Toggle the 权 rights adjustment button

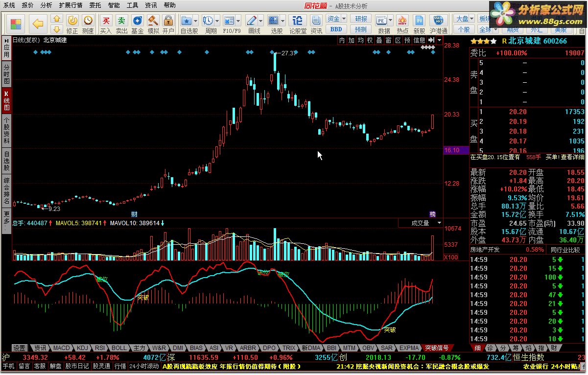pyautogui.click(x=370, y=40)
